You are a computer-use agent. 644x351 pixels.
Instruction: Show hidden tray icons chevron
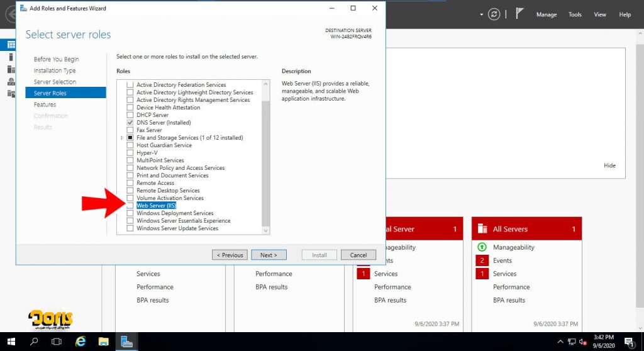560,342
